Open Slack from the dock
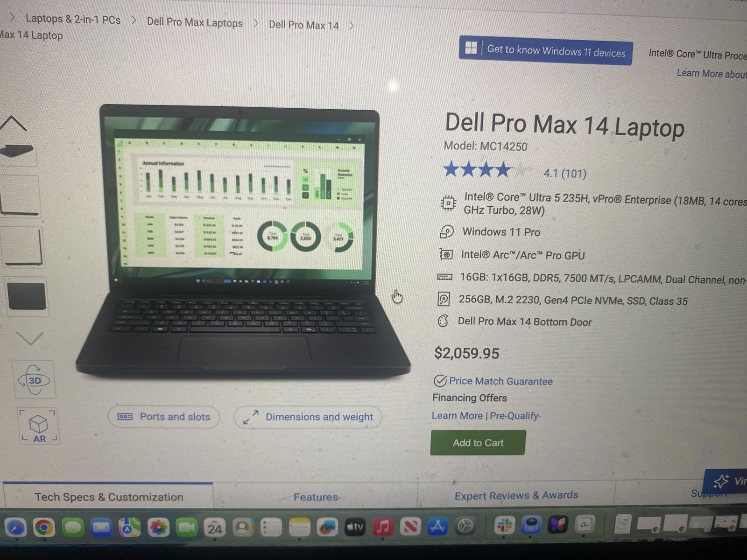Screen dimensions: 747x560 click(x=504, y=525)
